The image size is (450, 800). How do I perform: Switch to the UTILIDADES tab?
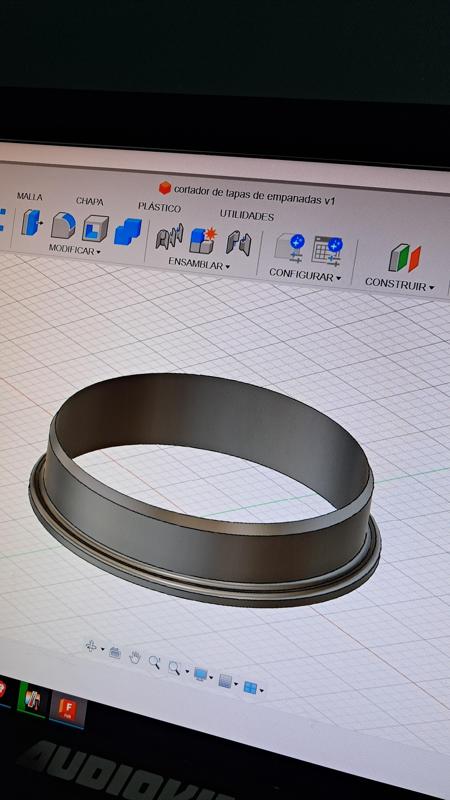coord(246,216)
